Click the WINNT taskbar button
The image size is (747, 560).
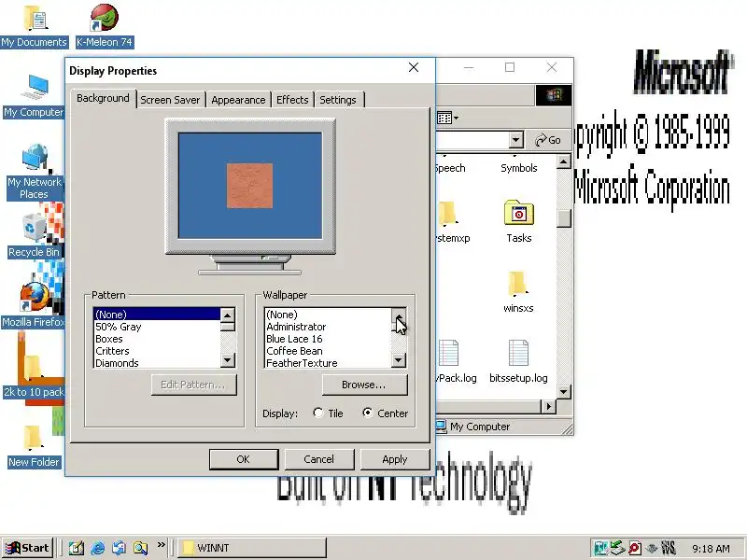[x=252, y=548]
